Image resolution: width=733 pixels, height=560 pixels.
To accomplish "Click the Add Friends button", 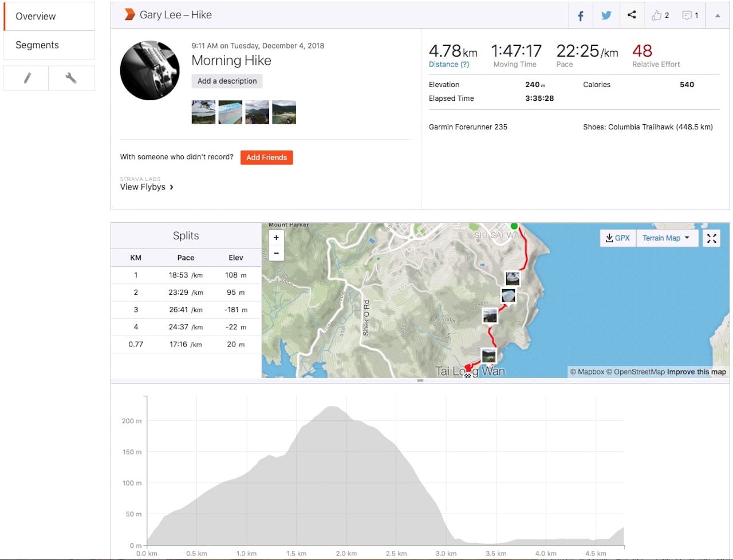I will 266,157.
